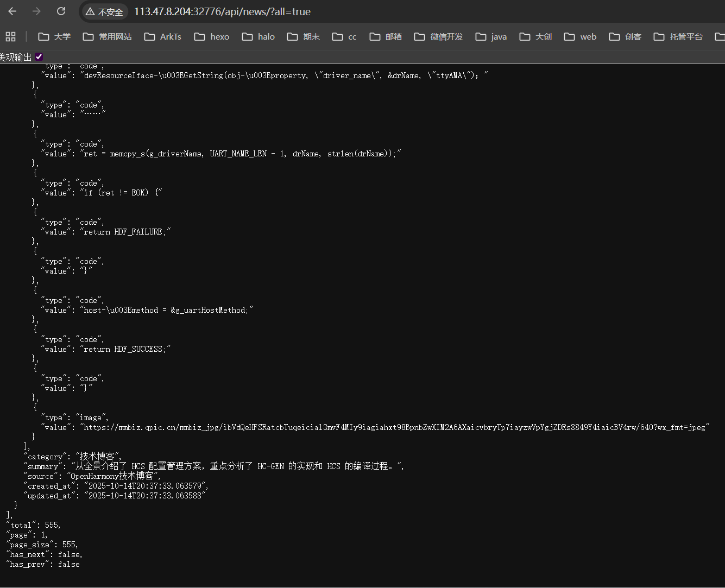Open the 托管平台 bookmark folder

(678, 36)
